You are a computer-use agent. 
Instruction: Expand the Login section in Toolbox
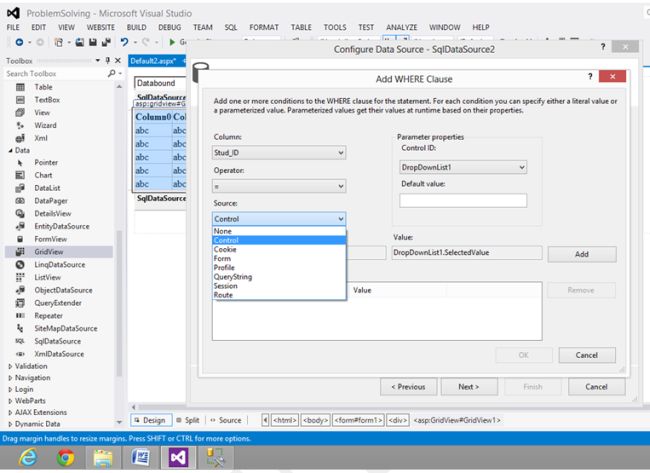(10, 390)
